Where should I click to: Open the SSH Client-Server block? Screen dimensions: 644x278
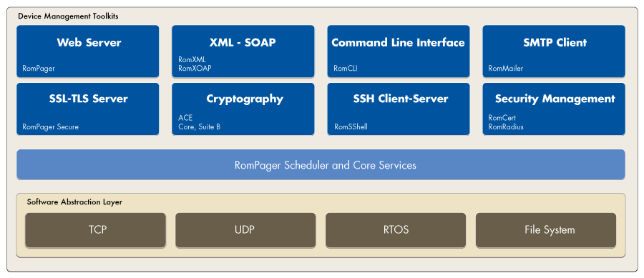[398, 109]
